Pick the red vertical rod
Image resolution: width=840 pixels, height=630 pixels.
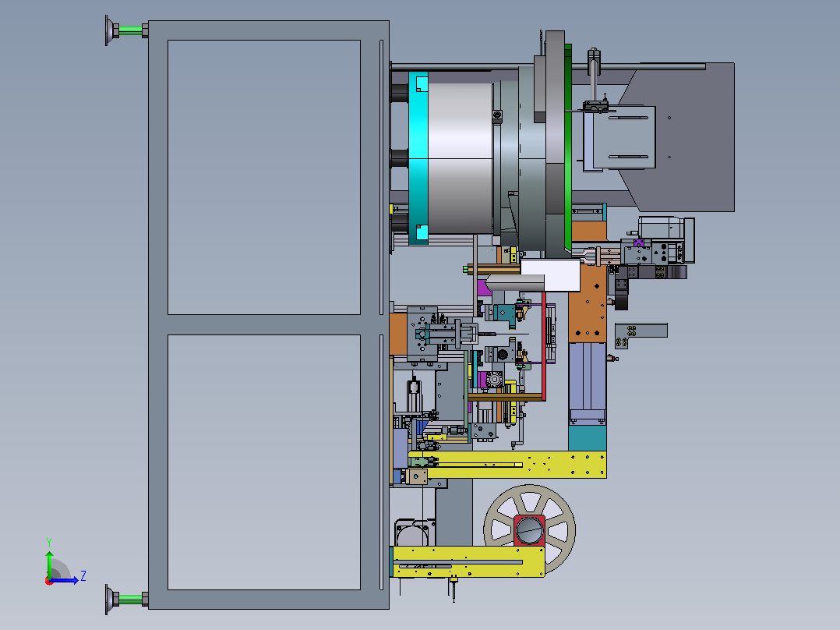point(544,346)
